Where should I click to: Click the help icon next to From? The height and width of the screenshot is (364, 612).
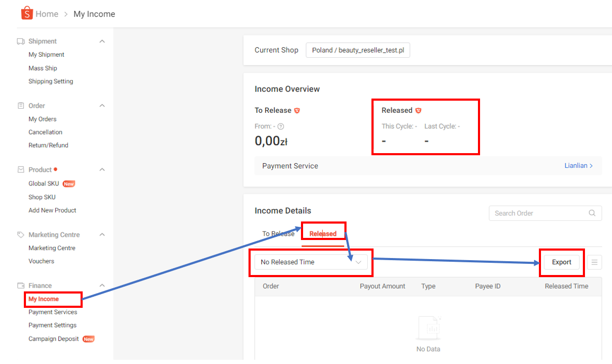coord(281,127)
